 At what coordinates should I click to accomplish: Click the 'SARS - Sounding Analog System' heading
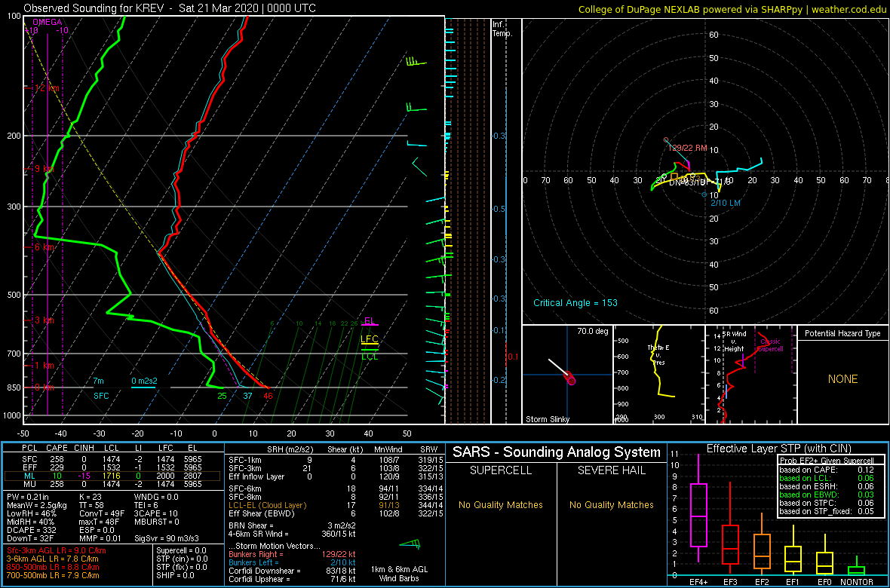click(x=557, y=452)
